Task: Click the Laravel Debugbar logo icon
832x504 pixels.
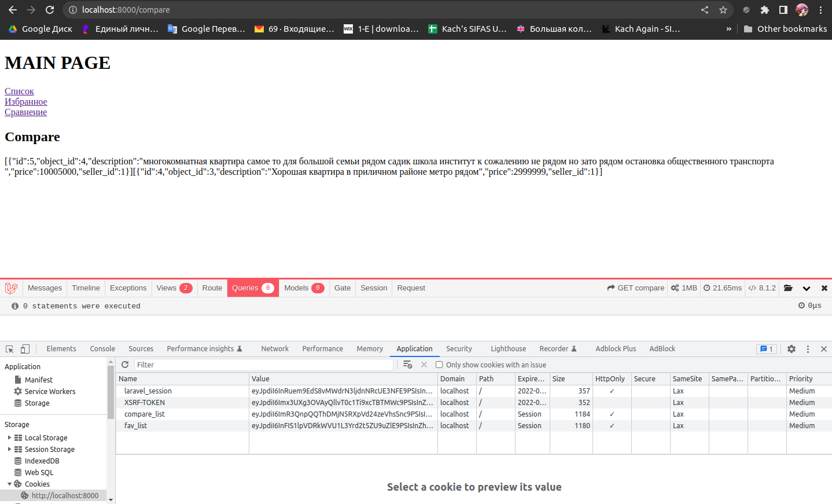Action: click(11, 288)
